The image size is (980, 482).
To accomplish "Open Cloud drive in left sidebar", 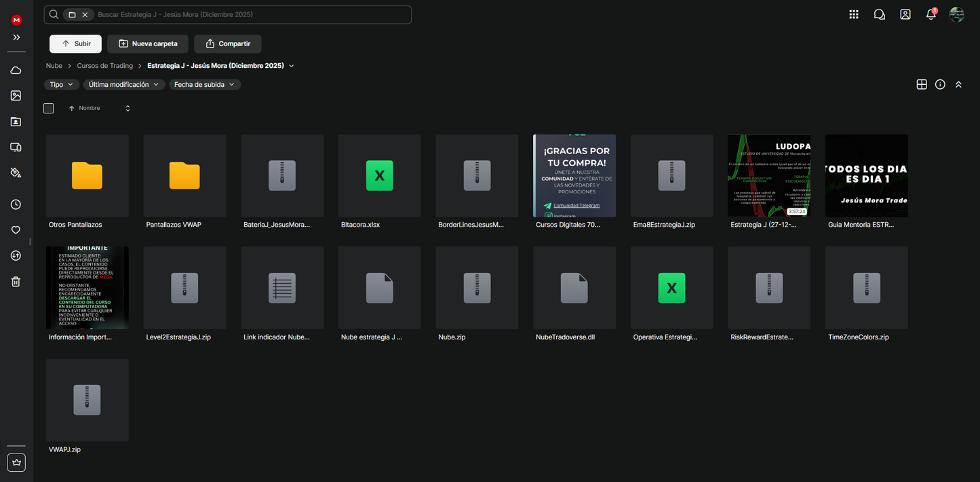I will tap(16, 71).
